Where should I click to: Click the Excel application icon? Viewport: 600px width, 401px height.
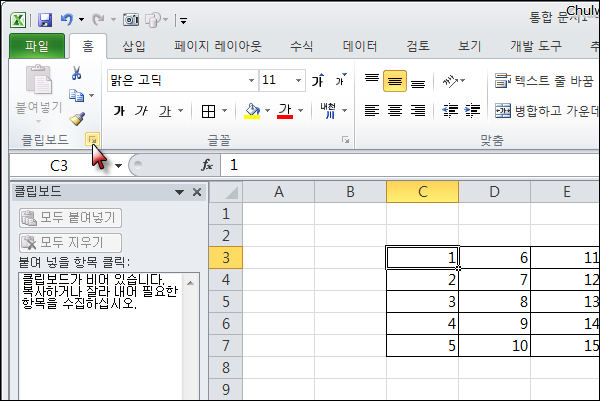18,20
